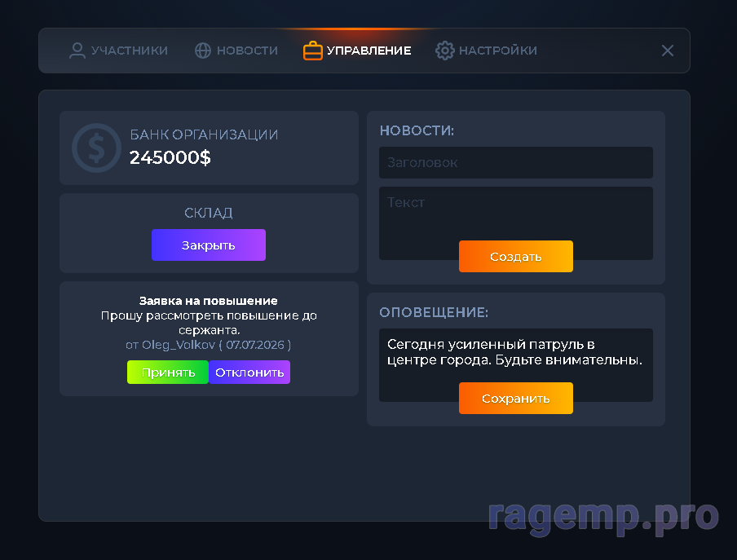
Task: Click Создать to publish news
Action: [x=515, y=256]
